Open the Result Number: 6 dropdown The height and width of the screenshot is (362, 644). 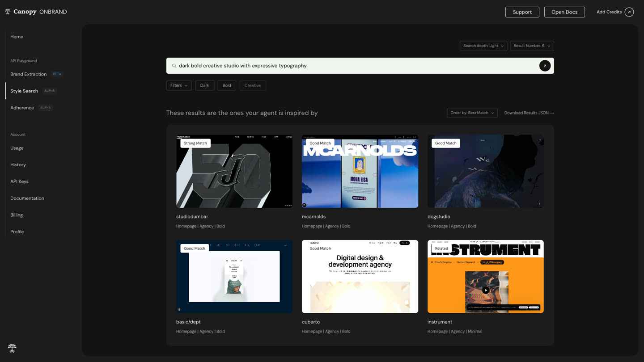pos(532,46)
